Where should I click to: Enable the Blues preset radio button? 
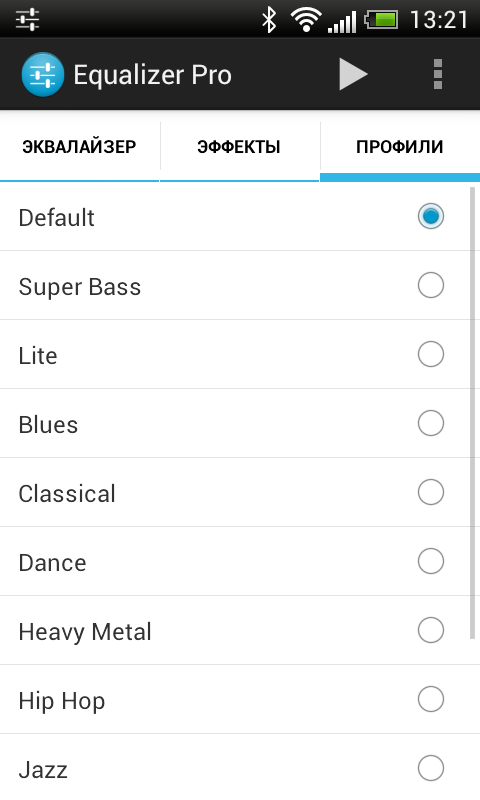tap(431, 423)
